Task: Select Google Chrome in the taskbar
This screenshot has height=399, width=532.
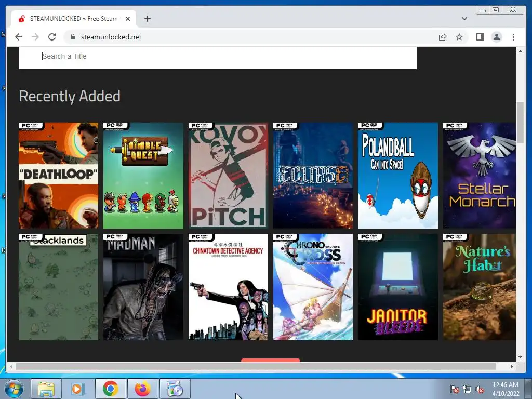Action: 110,389
